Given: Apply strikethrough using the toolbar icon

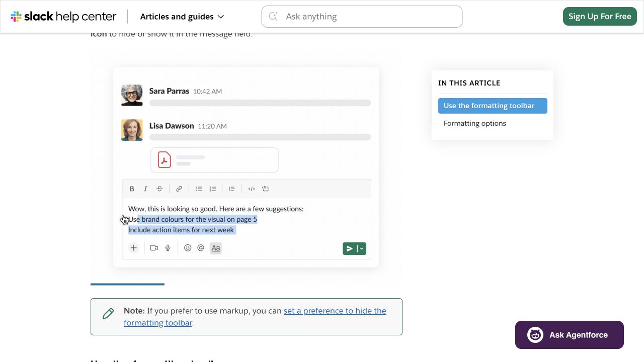Looking at the screenshot, I should pos(159,189).
